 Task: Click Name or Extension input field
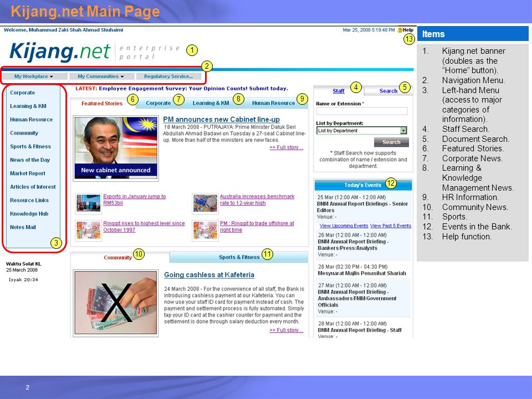click(x=362, y=111)
